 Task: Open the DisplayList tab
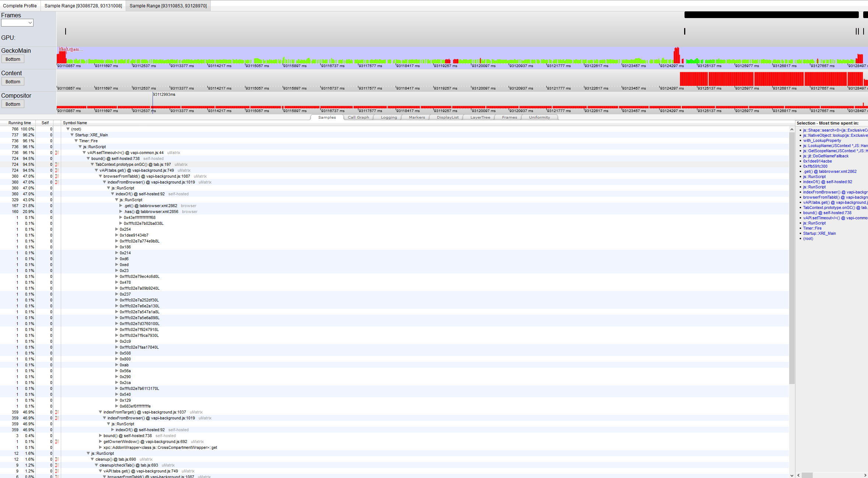pyautogui.click(x=448, y=118)
